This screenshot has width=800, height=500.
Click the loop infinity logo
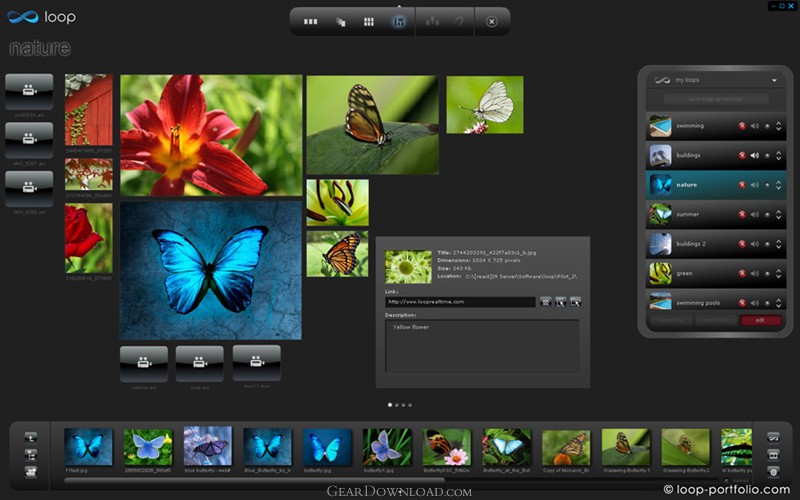point(21,17)
